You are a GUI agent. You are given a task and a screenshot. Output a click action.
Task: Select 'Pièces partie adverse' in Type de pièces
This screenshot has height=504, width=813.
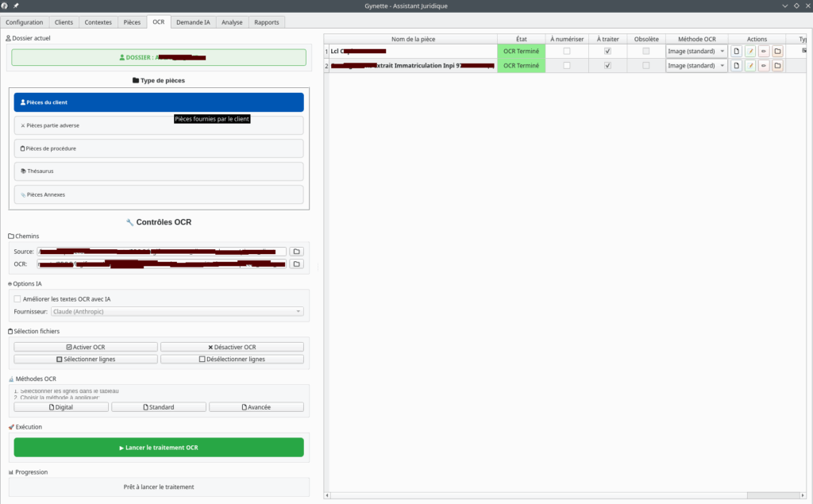(159, 125)
